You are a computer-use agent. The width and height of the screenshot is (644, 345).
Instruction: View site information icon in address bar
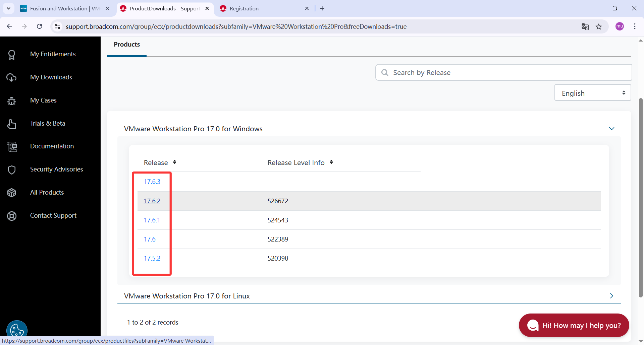tap(58, 26)
